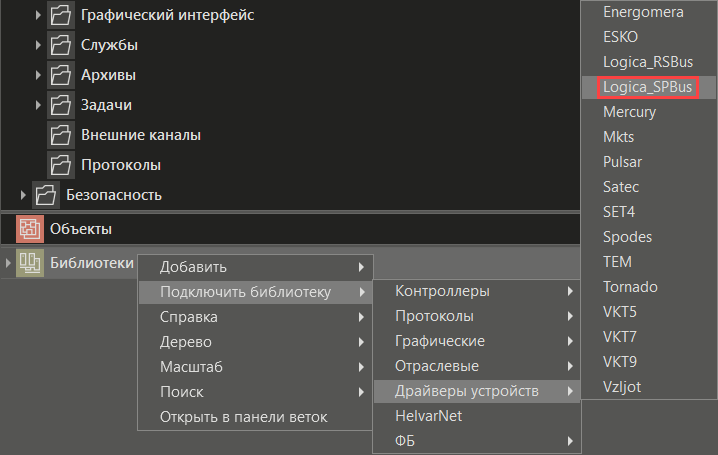Image resolution: width=718 pixels, height=455 pixels.
Task: Choose the Satec driver
Action: point(649,187)
